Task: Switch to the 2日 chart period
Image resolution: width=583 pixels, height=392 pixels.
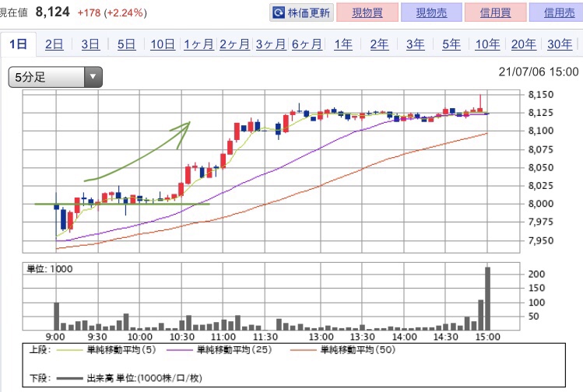Action: click(x=54, y=44)
